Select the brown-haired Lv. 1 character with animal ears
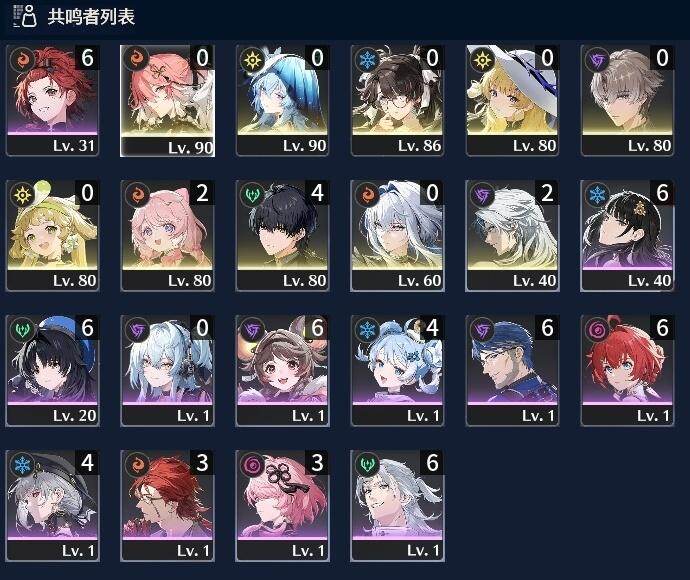The width and height of the screenshot is (690, 580). (x=282, y=371)
